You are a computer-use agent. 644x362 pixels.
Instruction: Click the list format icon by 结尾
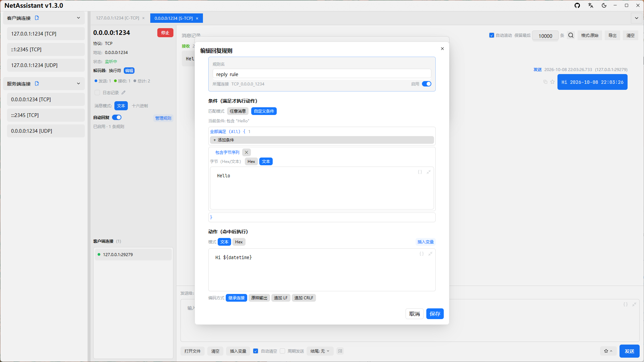(x=340, y=351)
